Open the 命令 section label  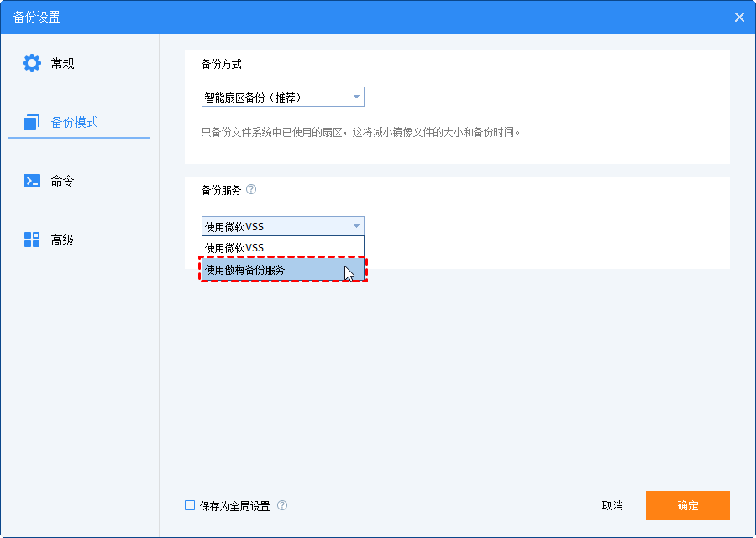click(x=63, y=181)
